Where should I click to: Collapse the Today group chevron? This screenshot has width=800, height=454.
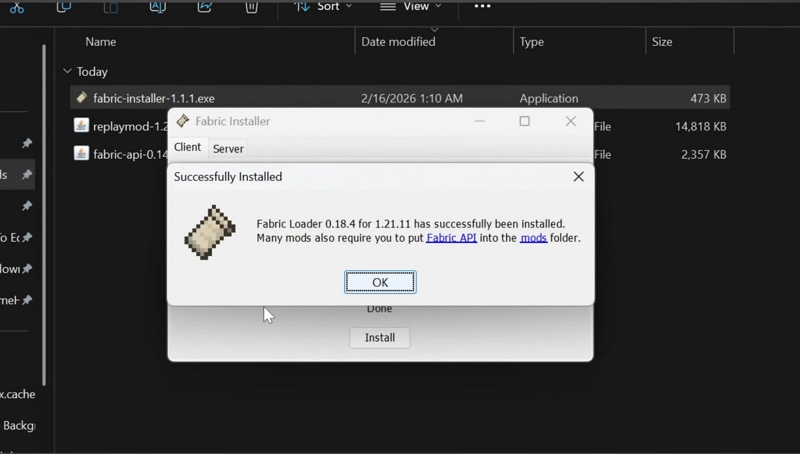coord(67,71)
